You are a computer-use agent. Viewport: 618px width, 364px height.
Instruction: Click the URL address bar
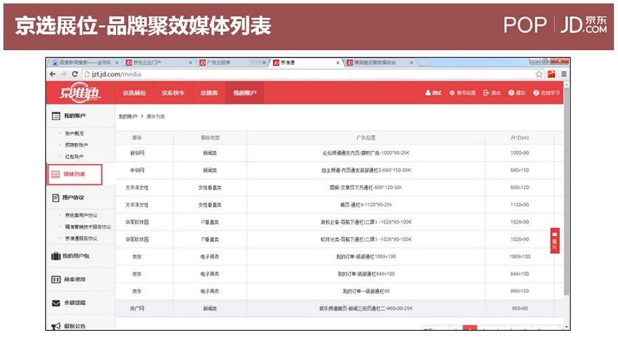tap(305, 74)
